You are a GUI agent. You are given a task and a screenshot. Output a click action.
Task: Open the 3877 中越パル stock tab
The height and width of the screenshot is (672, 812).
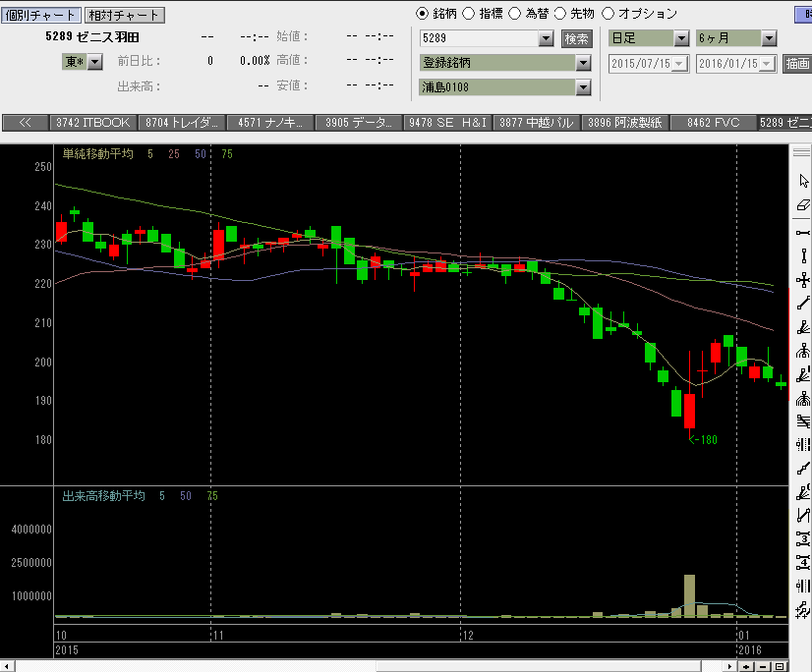point(537,123)
